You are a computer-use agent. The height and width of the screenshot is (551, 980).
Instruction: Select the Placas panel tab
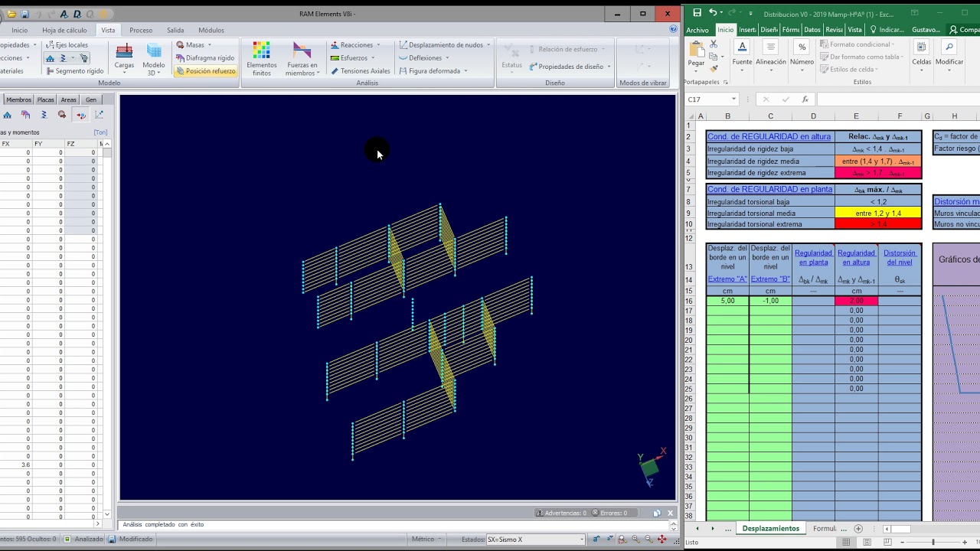46,99
